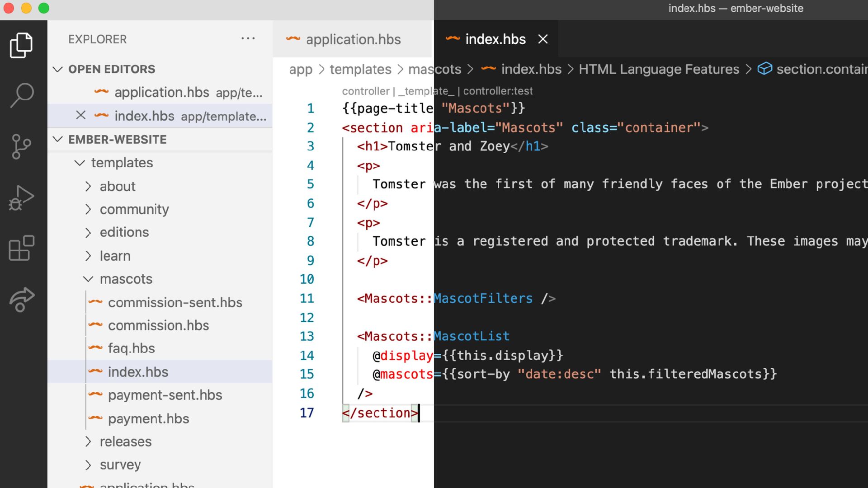This screenshot has height=488, width=868.
Task: Click the 'controller:test' code lens link
Action: 498,91
